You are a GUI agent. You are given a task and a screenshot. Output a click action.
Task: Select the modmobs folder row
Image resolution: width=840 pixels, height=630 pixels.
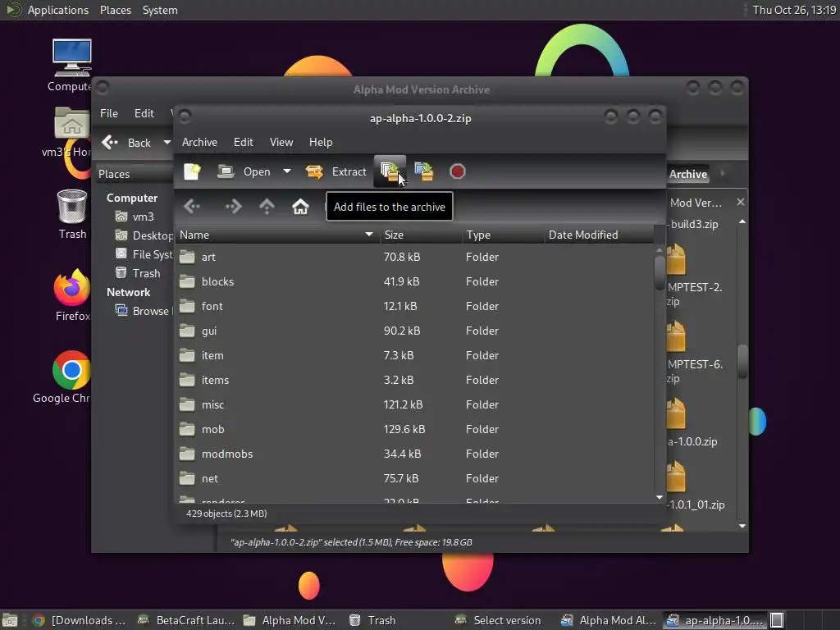pos(414,454)
